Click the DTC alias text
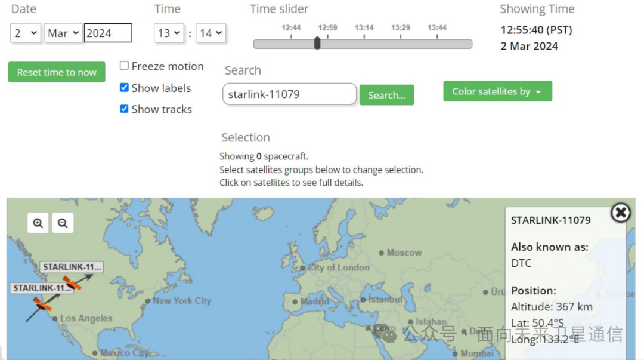The height and width of the screenshot is (360, 644). [x=521, y=263]
